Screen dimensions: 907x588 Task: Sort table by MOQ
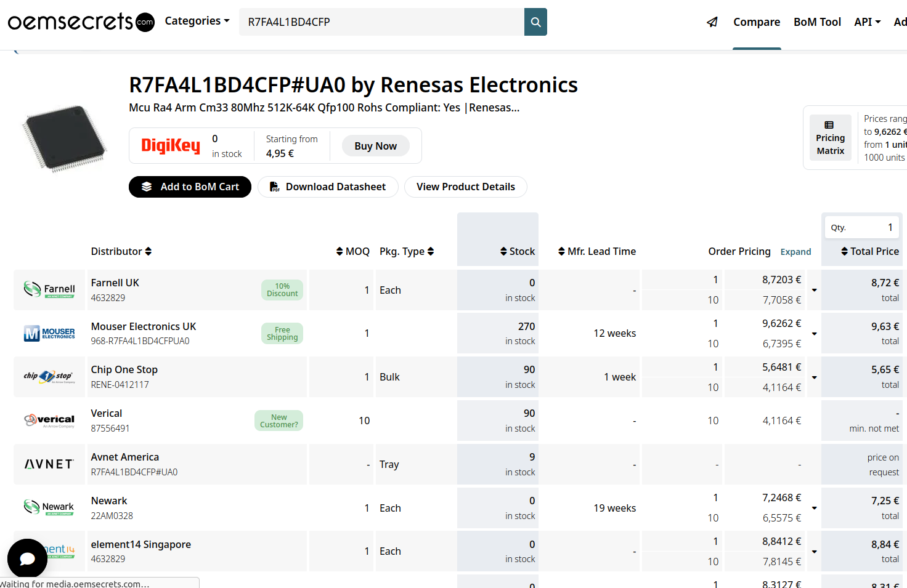click(353, 251)
